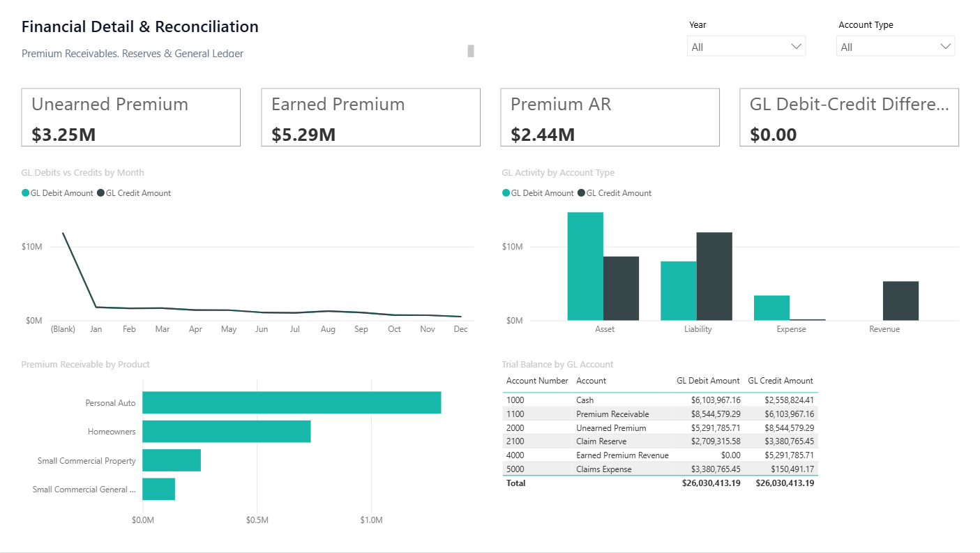Click the Expense axis label
Screen dimensions: 980x553
791,329
